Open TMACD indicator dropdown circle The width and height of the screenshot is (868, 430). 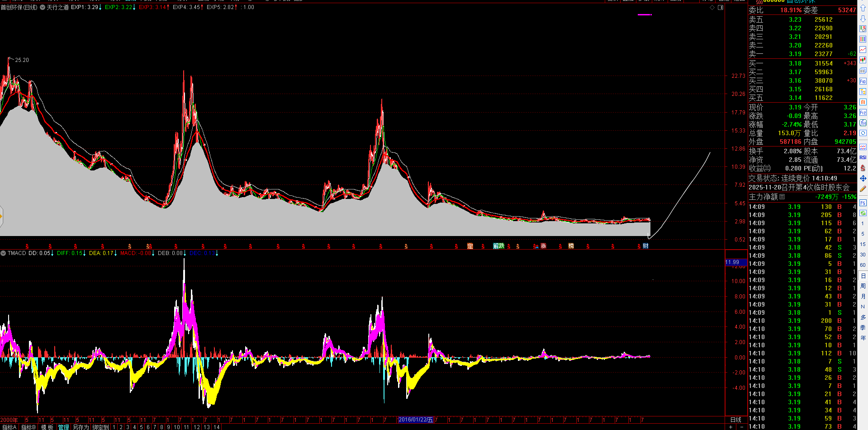click(3, 253)
